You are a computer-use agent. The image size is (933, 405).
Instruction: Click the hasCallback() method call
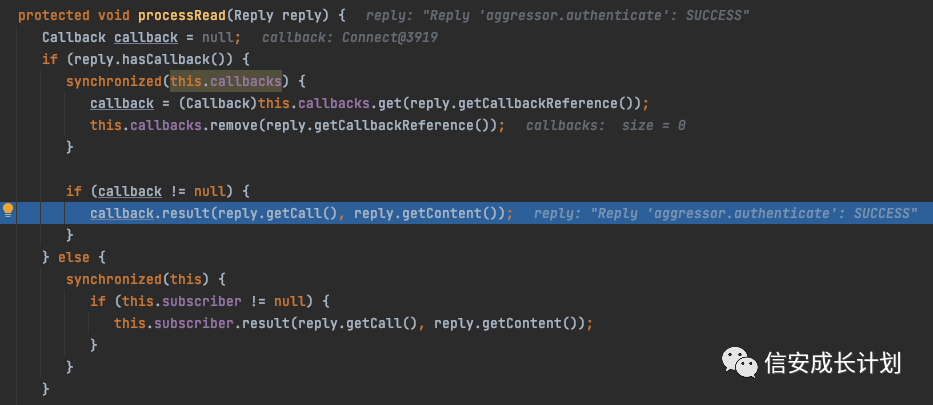point(201,59)
